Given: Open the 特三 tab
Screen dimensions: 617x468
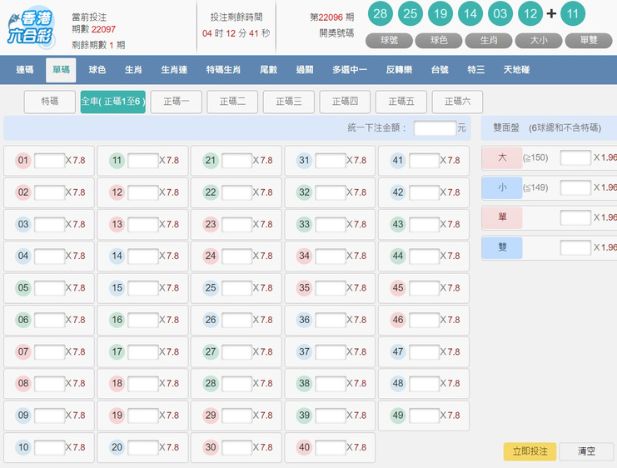Looking at the screenshot, I should pyautogui.click(x=476, y=70).
